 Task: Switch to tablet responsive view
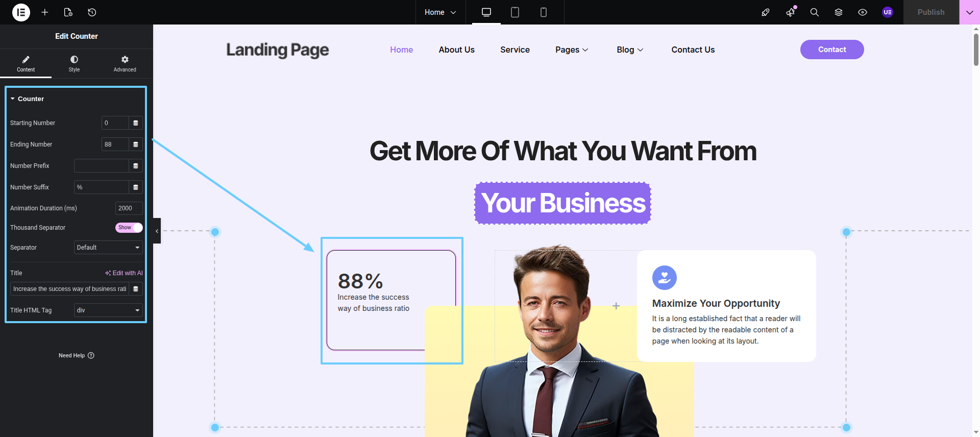[515, 12]
